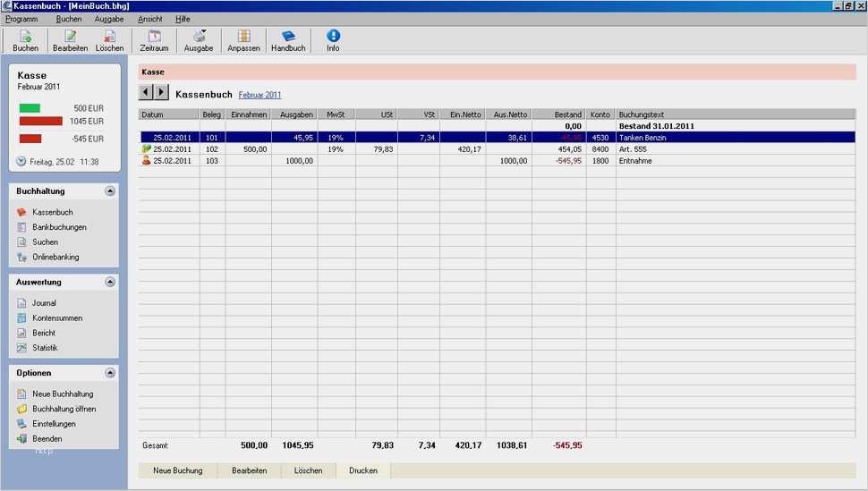Open the Ansicht menu

coord(150,19)
